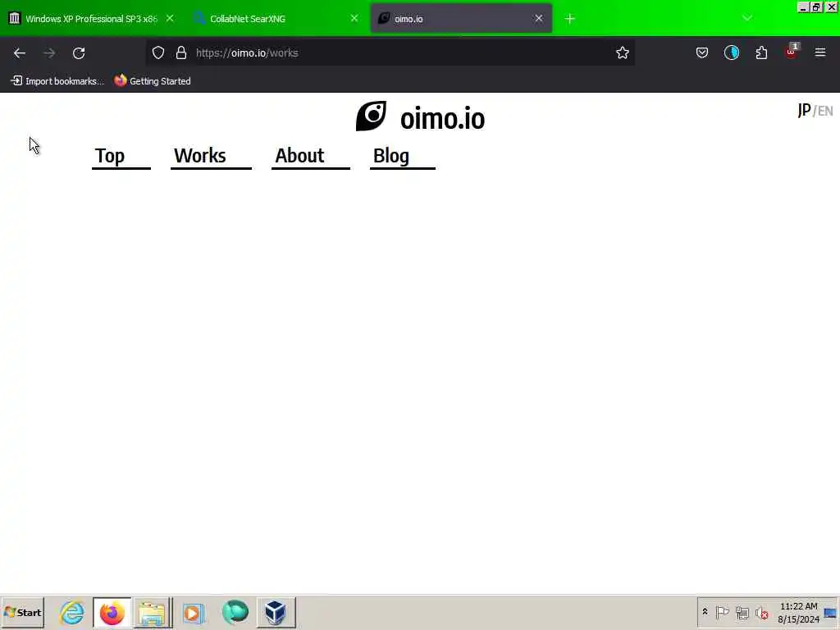This screenshot has width=840, height=630.
Task: Show hidden system tray icons
Action: coord(705,612)
